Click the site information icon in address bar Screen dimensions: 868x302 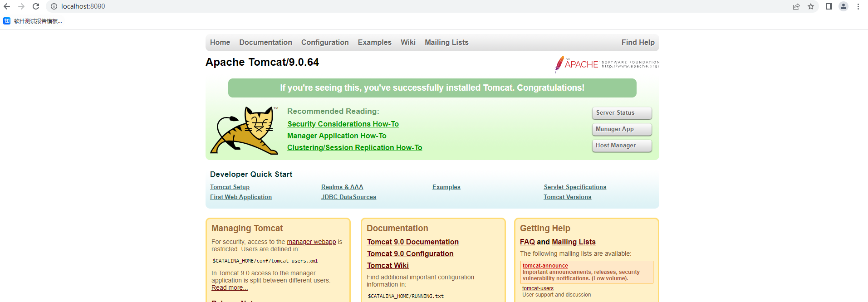54,6
